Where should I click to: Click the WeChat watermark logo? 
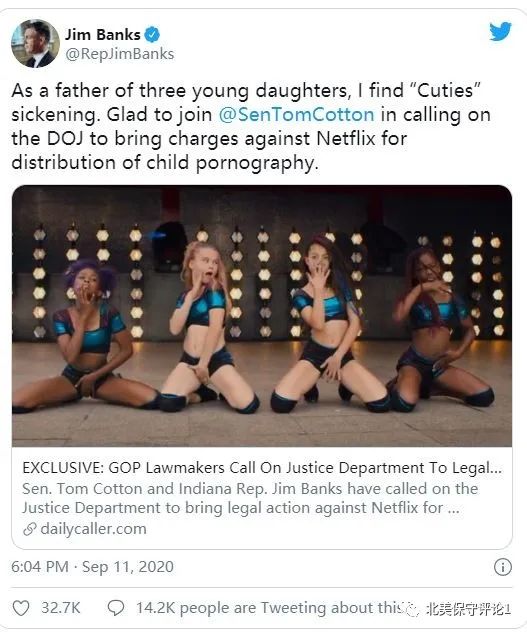click(413, 609)
